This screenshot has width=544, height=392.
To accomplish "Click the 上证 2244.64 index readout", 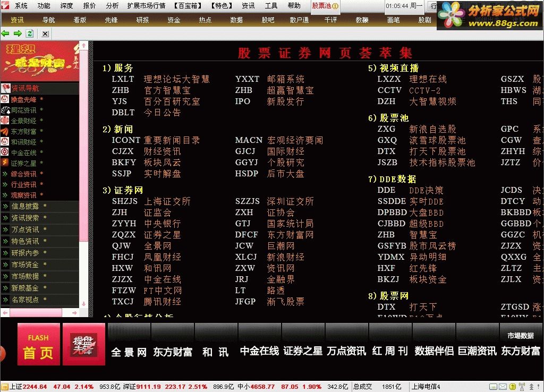I will tap(28, 387).
